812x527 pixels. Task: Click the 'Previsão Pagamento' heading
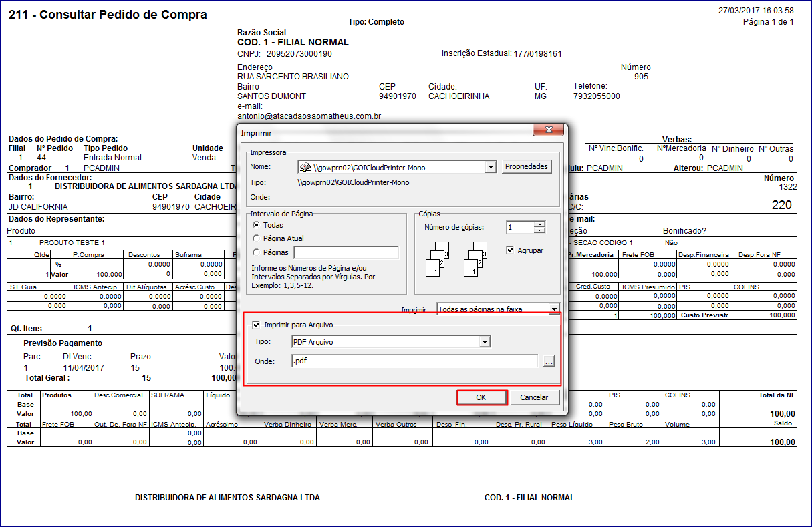(63, 343)
